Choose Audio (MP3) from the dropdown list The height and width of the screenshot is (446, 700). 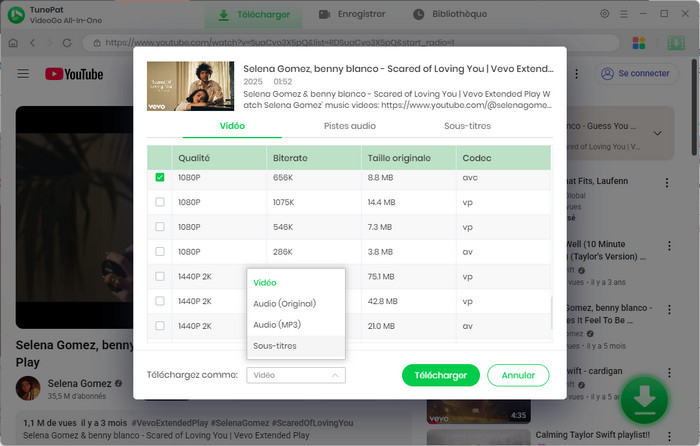[277, 325]
